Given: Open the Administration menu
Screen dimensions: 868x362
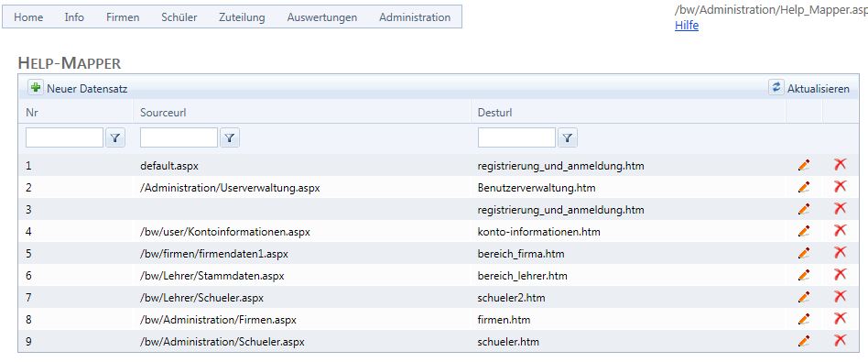Looking at the screenshot, I should (x=415, y=17).
